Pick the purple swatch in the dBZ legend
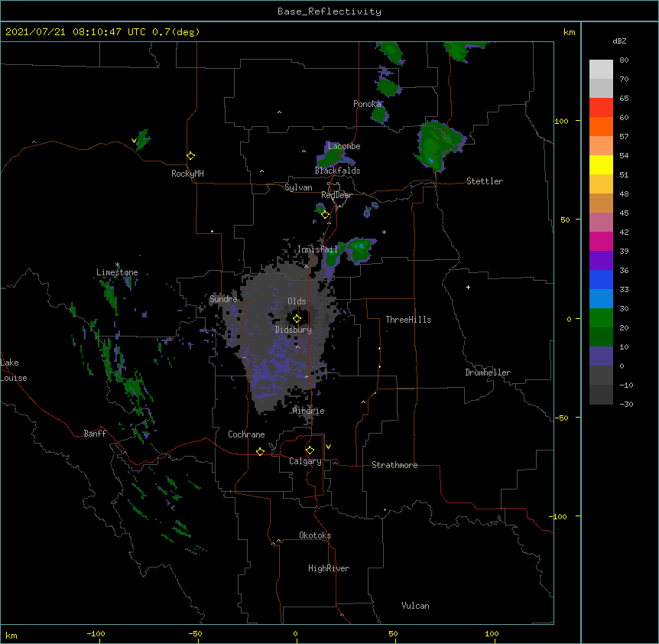This screenshot has height=644, width=659. coord(601,261)
